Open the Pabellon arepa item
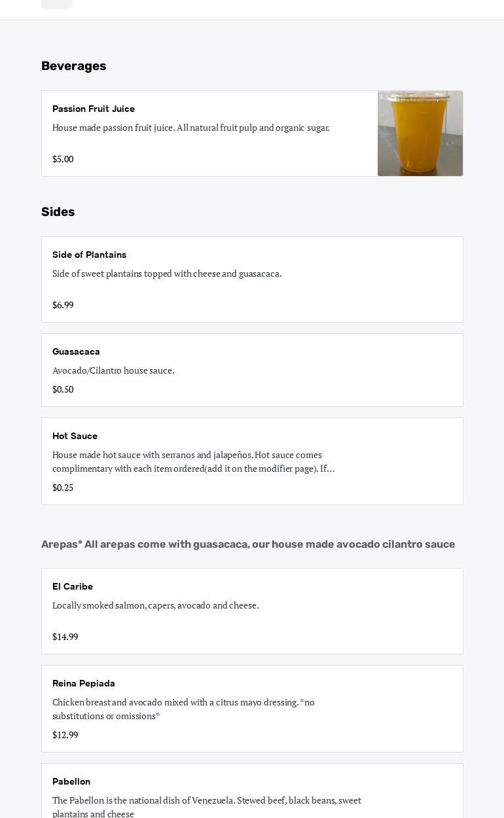Viewport: 504px width, 818px height. (x=252, y=791)
